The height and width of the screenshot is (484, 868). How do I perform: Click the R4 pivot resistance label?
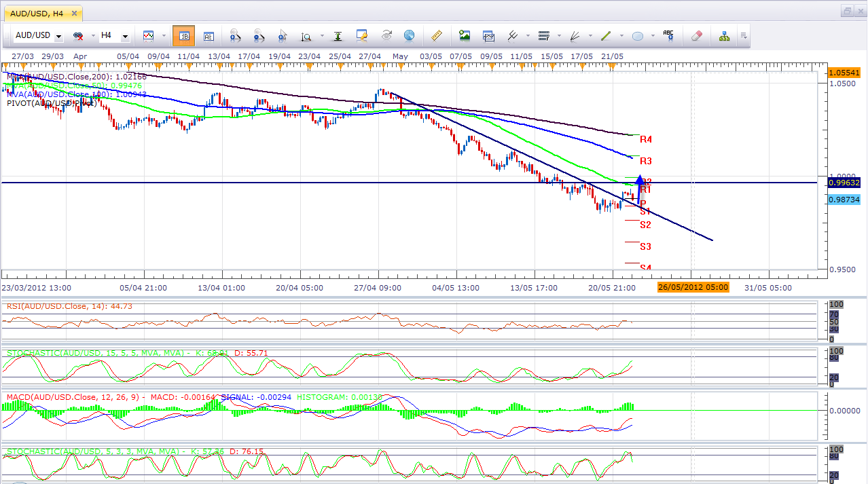(646, 139)
